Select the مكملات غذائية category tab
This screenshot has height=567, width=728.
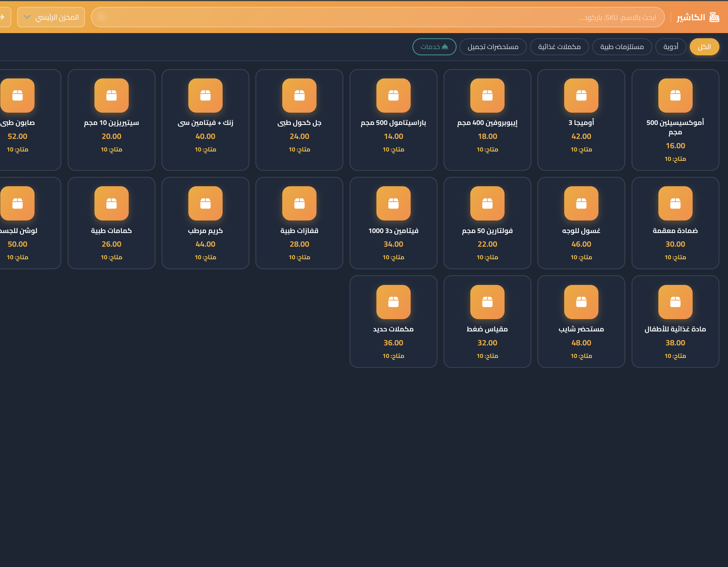tap(559, 47)
